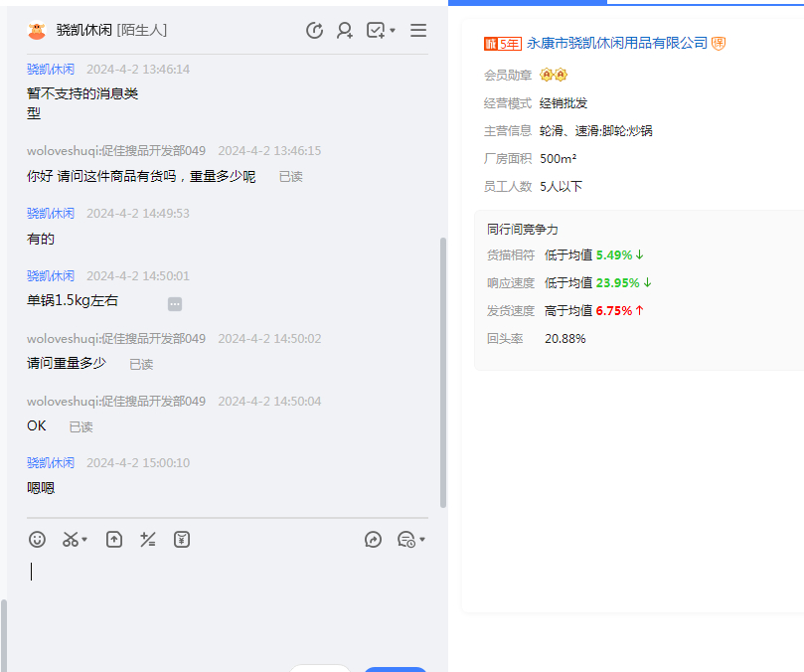The image size is (804, 672).
Task: Click the yuan payment order icon
Action: coord(182,540)
